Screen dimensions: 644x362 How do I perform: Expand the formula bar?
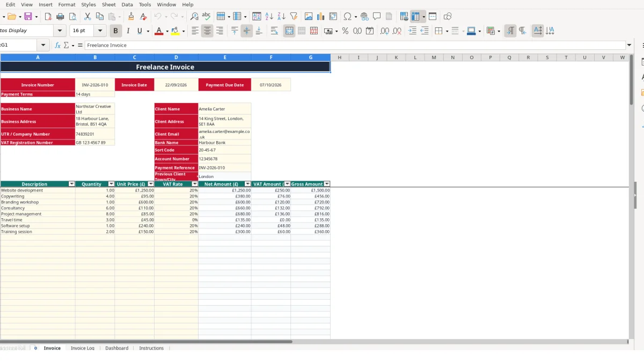tap(629, 45)
